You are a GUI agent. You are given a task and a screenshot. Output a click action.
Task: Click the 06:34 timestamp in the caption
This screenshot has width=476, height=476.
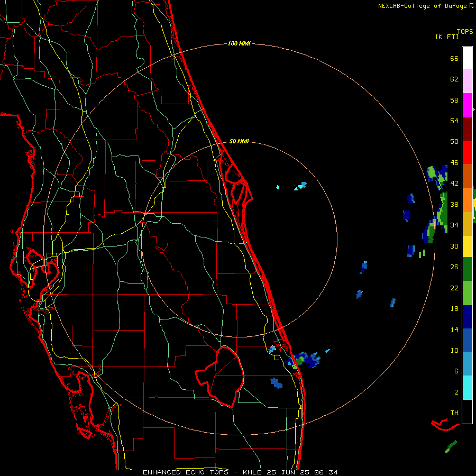pyautogui.click(x=326, y=472)
